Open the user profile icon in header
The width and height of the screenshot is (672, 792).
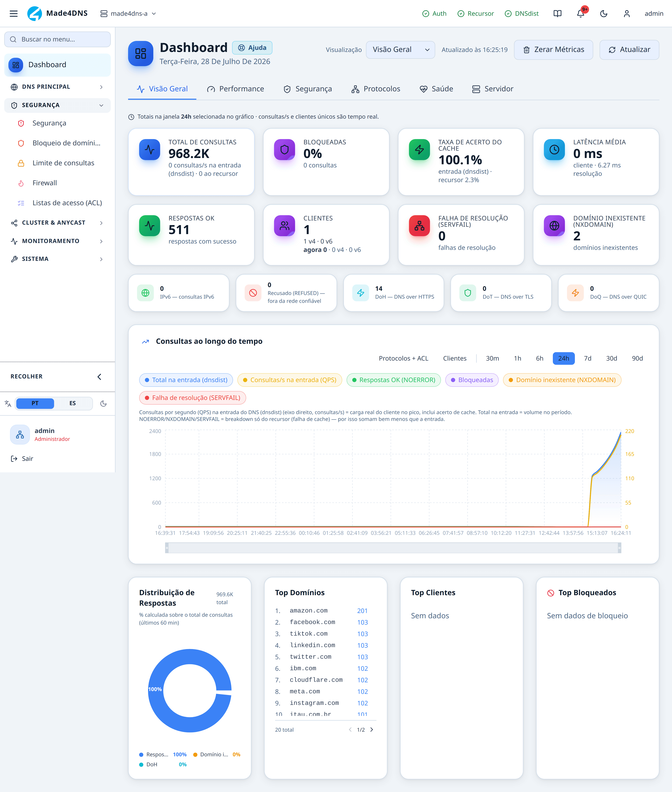(x=627, y=14)
